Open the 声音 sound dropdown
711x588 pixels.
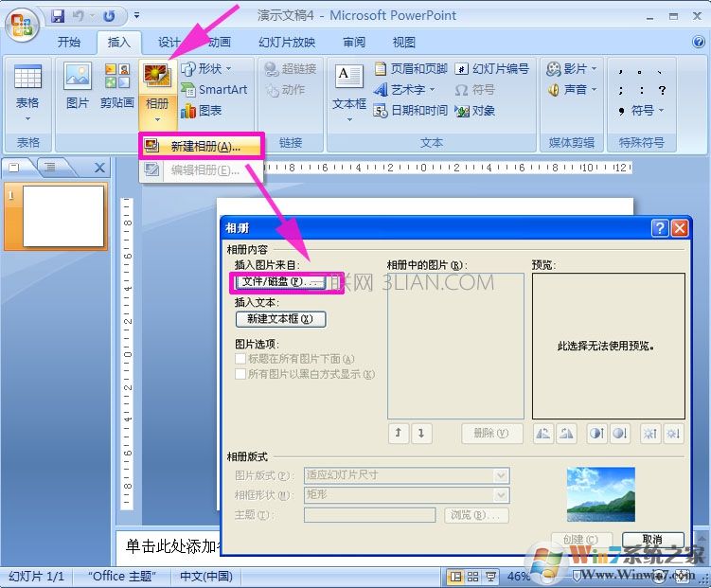572,90
